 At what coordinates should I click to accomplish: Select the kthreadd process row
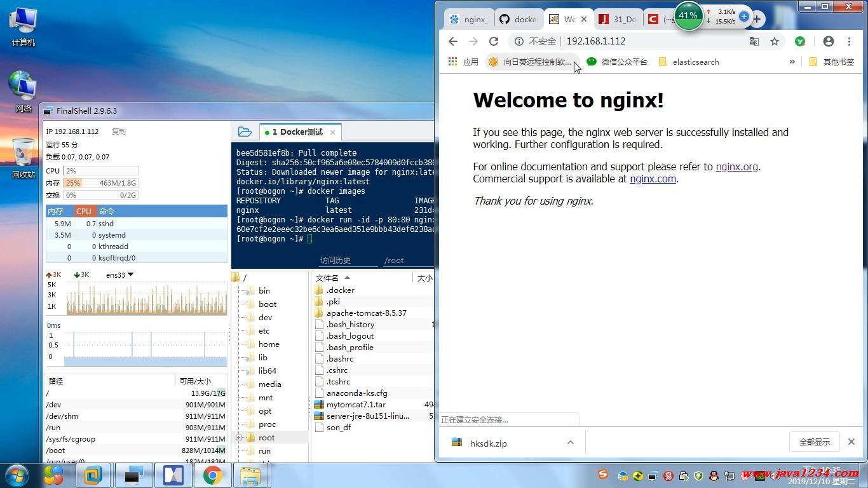coord(137,247)
